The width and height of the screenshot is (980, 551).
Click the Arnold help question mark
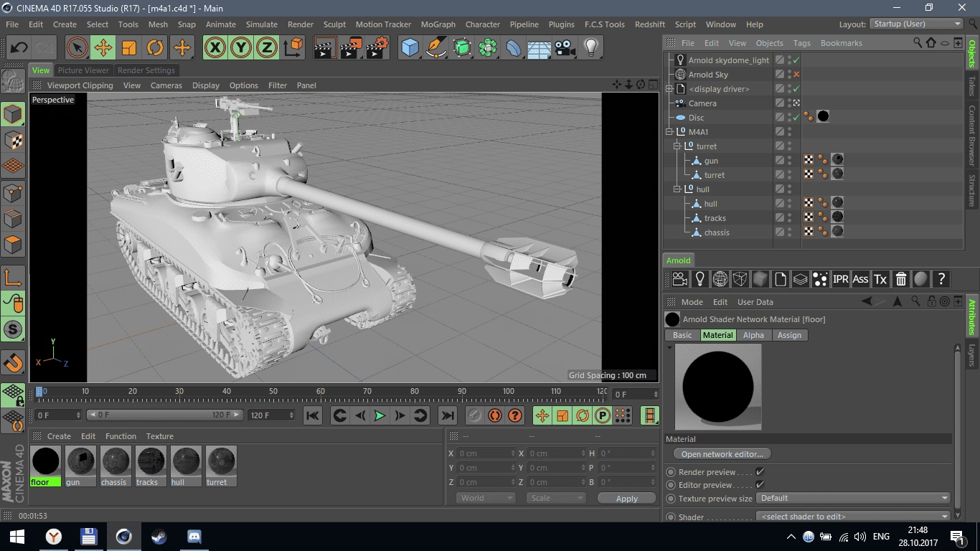click(x=941, y=279)
